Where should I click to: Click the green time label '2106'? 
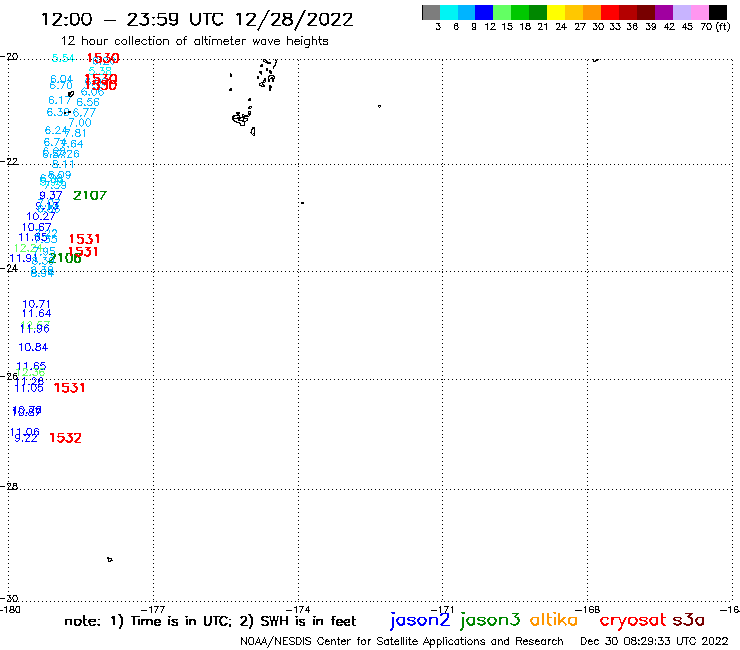coord(65,258)
